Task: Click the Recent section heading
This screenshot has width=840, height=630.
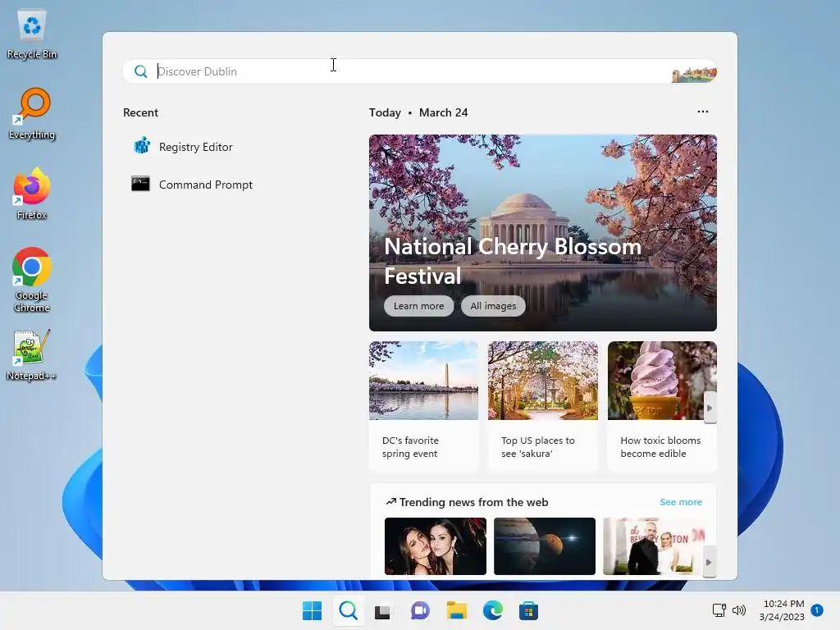Action: click(140, 112)
